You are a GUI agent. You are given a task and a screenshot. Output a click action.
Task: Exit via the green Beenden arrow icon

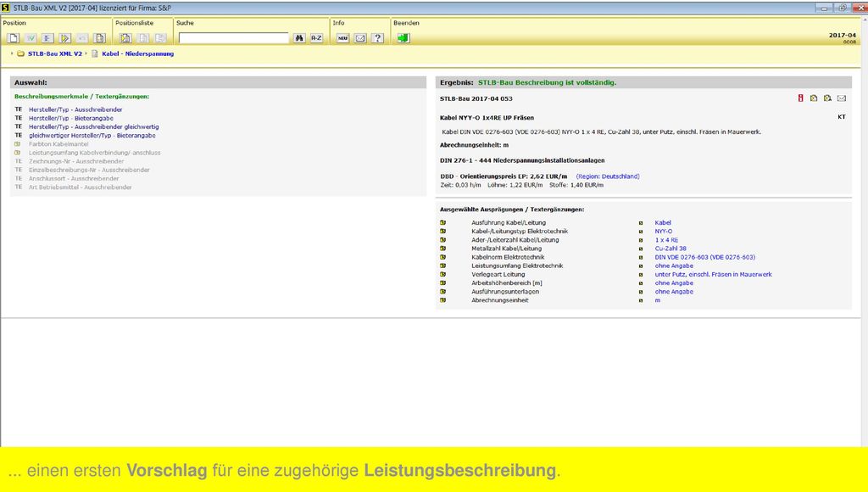[403, 38]
